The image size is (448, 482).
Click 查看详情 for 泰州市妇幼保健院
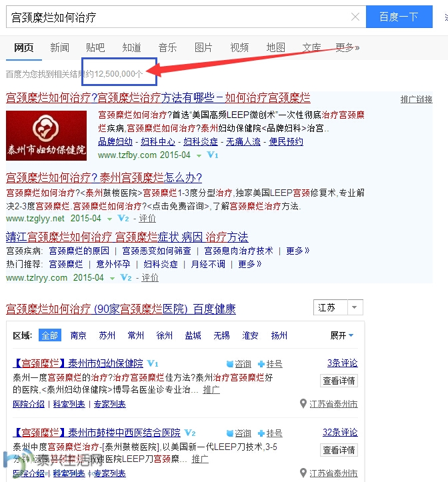339,381
